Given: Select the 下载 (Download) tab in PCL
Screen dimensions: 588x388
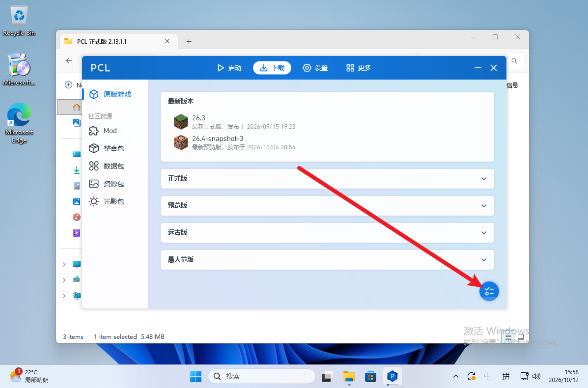Looking at the screenshot, I should [x=272, y=68].
